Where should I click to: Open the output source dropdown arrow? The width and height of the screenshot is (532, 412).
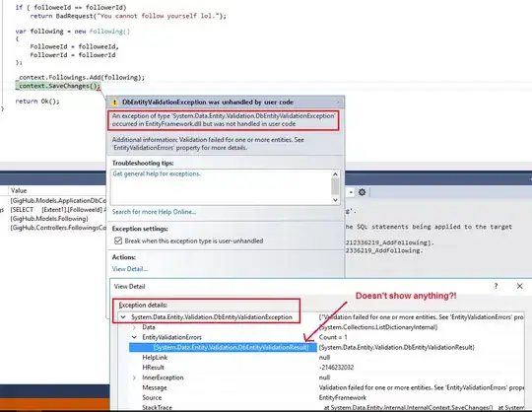pyautogui.click(x=351, y=192)
